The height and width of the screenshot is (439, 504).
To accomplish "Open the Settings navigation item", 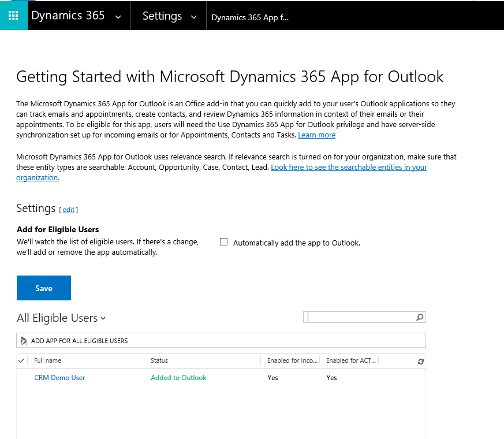I will pyautogui.click(x=162, y=16).
